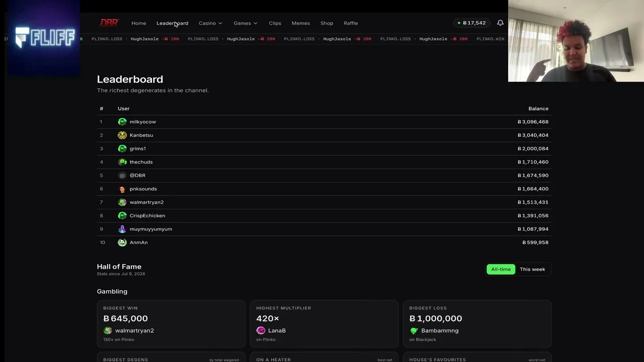Click walmartryan2's leaderboard row avatar
This screenshot has height=362, width=644.
(122, 202)
